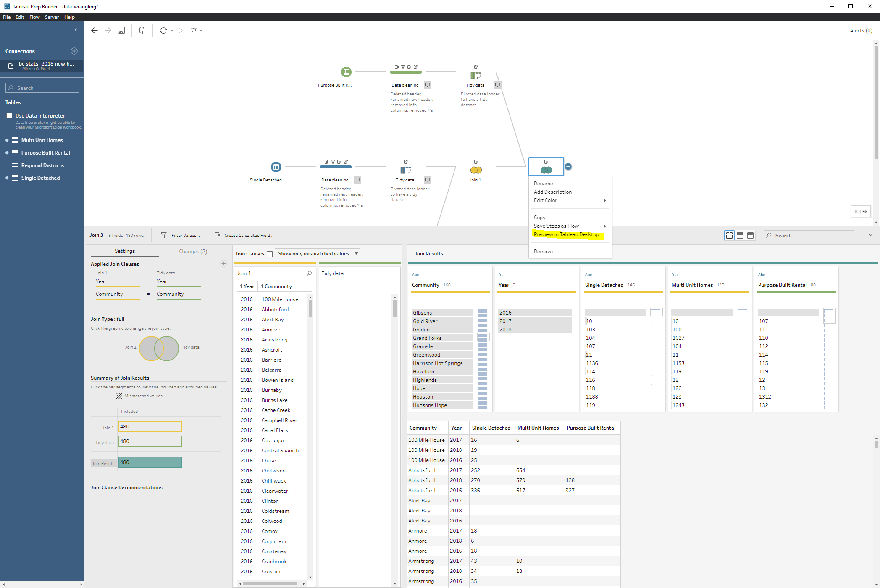
Task: Sort by Community column header in Join 1 list
Action: tap(277, 286)
